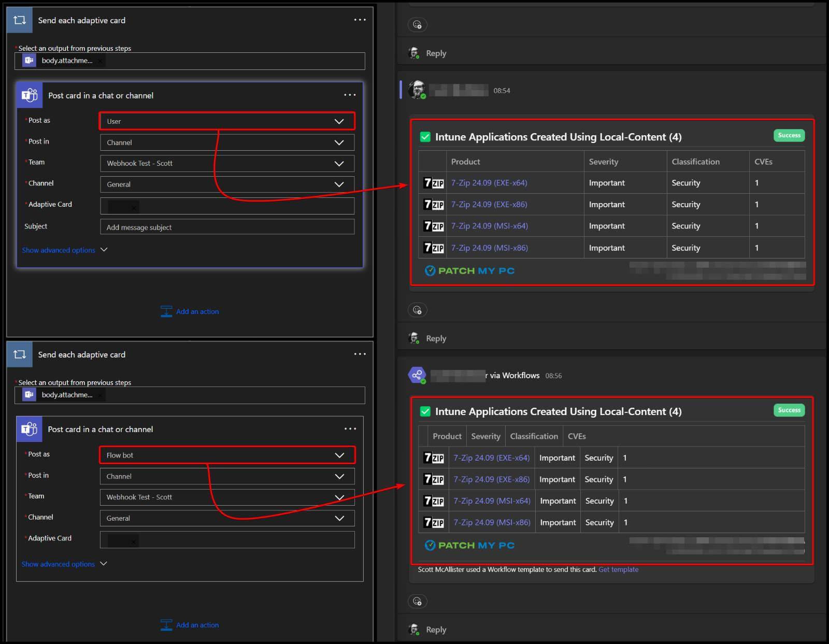The width and height of the screenshot is (829, 644).
Task: Open 'Post as' dropdown showing Flow bot
Action: (227, 455)
